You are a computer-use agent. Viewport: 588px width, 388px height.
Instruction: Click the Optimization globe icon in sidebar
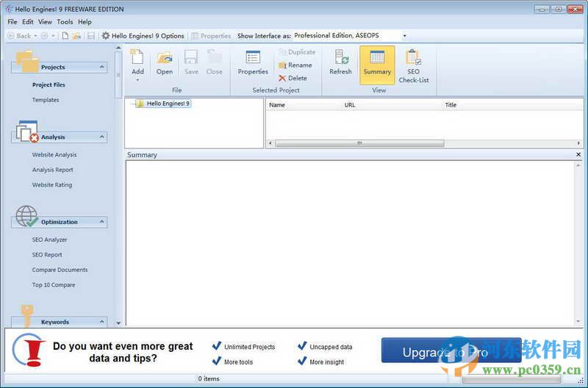27,216
